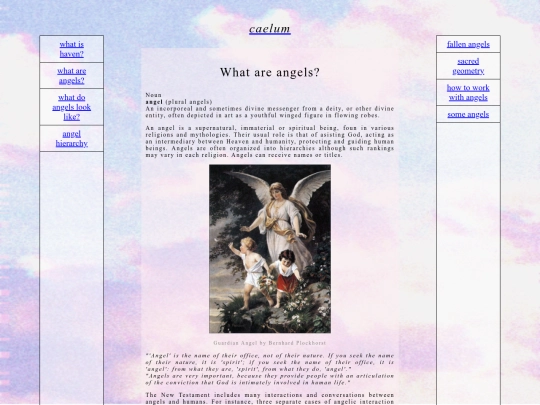Click the quote 'Angels are very important'
This screenshot has height=405, width=540.
pos(270,379)
